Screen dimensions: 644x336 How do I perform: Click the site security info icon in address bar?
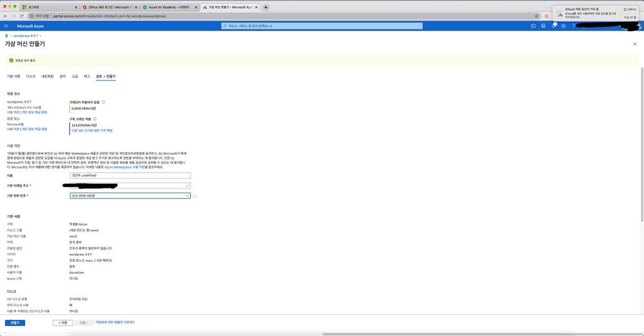coord(32,16)
